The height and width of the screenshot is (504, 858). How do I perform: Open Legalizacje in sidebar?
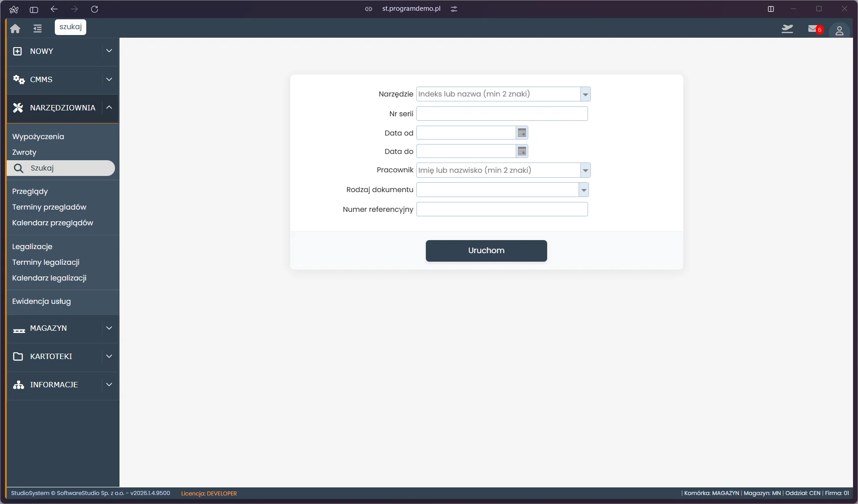(x=32, y=246)
